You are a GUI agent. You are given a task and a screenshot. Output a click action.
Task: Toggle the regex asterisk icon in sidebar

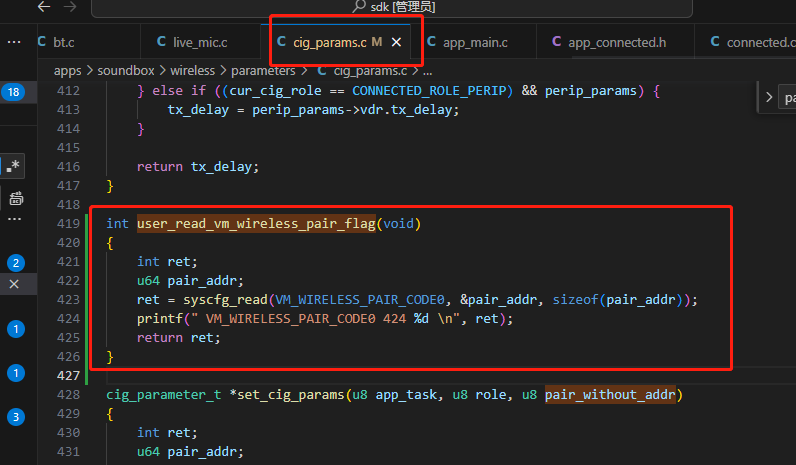point(13,166)
